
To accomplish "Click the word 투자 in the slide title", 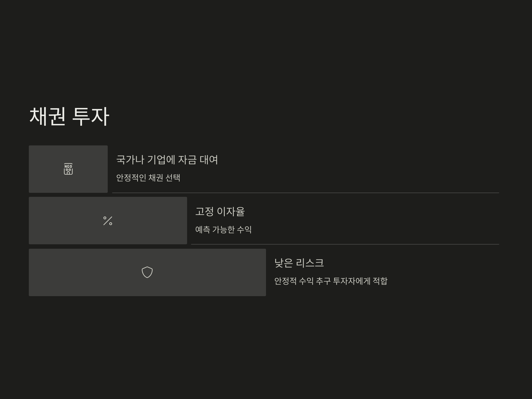I will 91,116.
